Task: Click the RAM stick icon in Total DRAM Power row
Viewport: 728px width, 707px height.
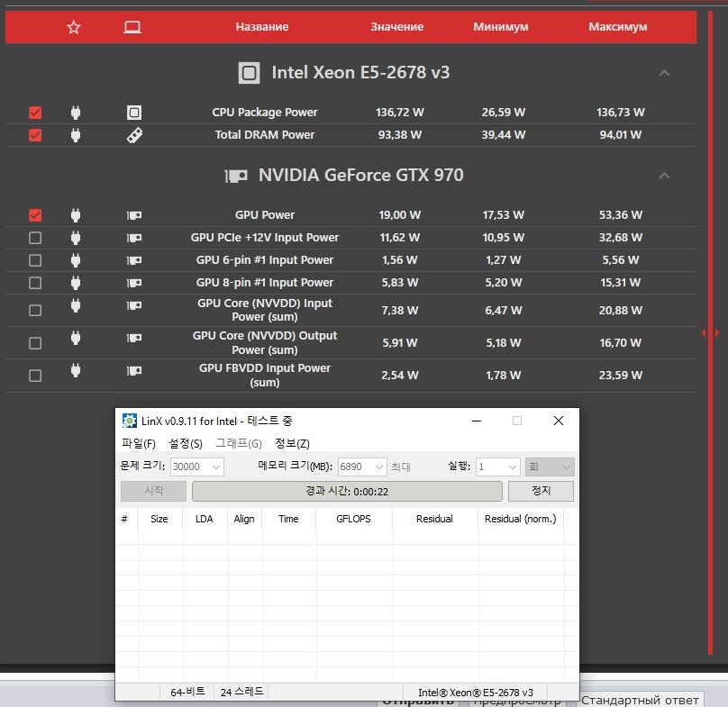Action: (x=134, y=135)
